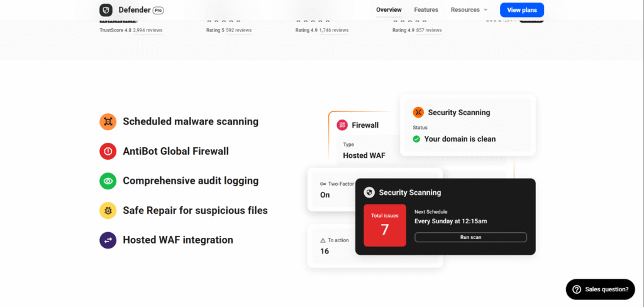Expand the Resources menu
The height and width of the screenshot is (307, 644).
(x=469, y=10)
